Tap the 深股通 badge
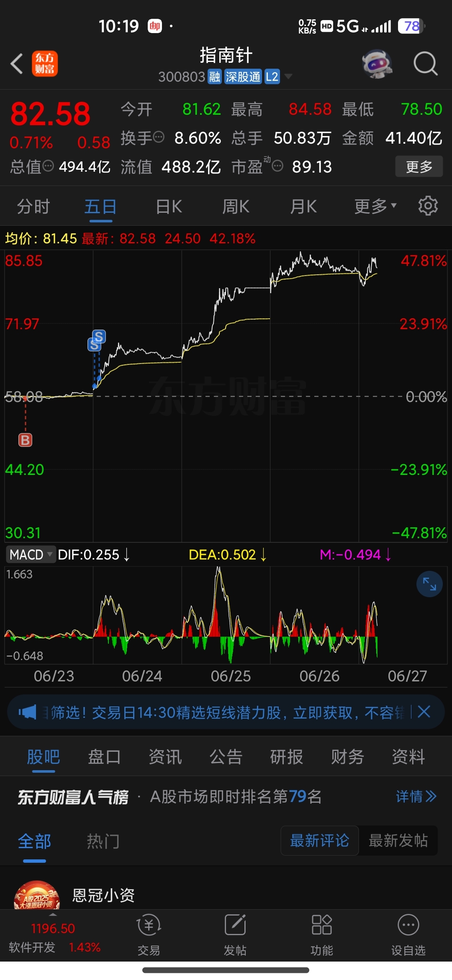 [243, 77]
